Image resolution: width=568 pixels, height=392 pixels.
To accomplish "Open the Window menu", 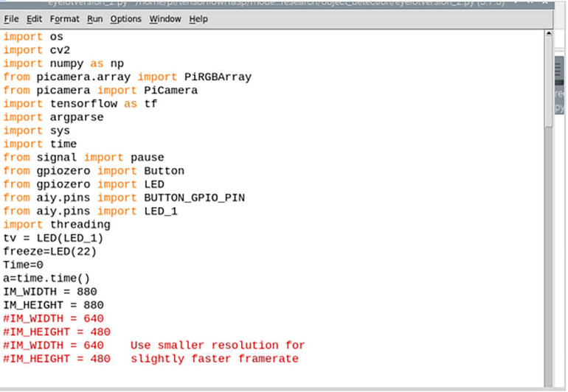I will [164, 18].
